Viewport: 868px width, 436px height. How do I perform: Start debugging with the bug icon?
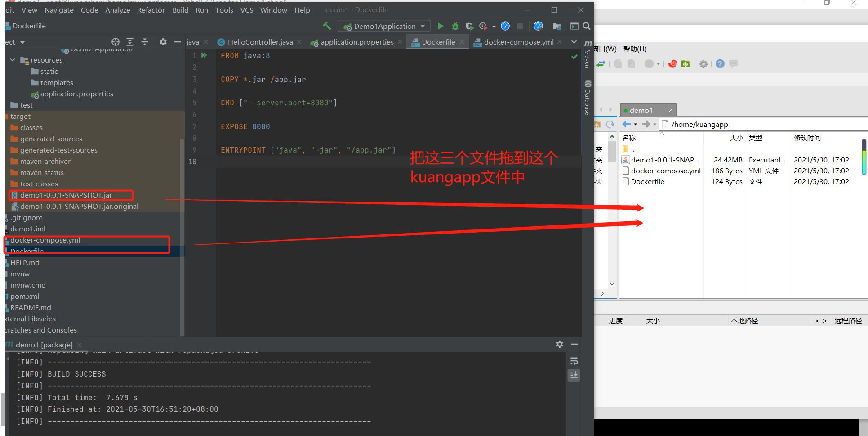(455, 26)
